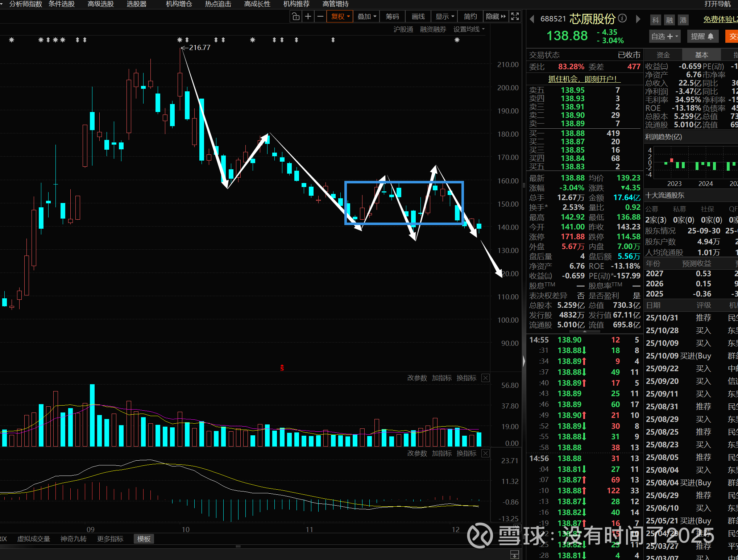This screenshot has height=560, width=738.
Task: Toggle 融资融券 overlay on chart
Action: [x=433, y=29]
